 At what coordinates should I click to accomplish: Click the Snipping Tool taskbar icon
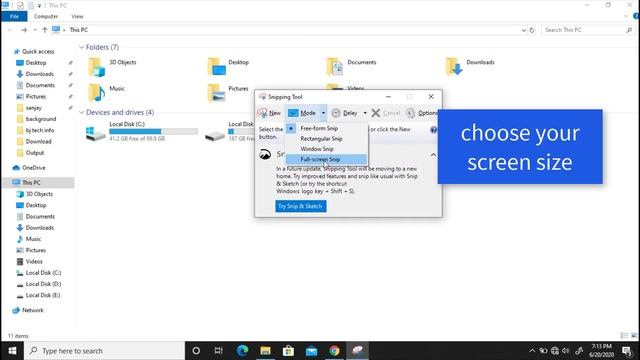(358, 351)
